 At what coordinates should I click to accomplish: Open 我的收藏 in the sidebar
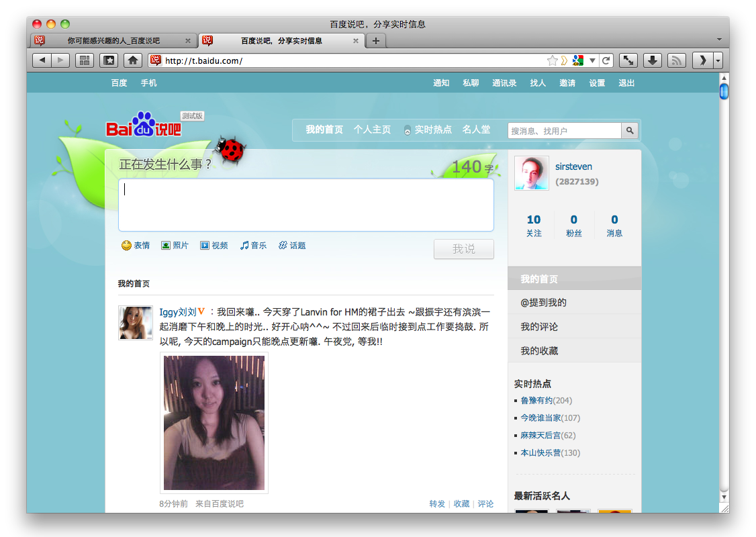point(575,350)
